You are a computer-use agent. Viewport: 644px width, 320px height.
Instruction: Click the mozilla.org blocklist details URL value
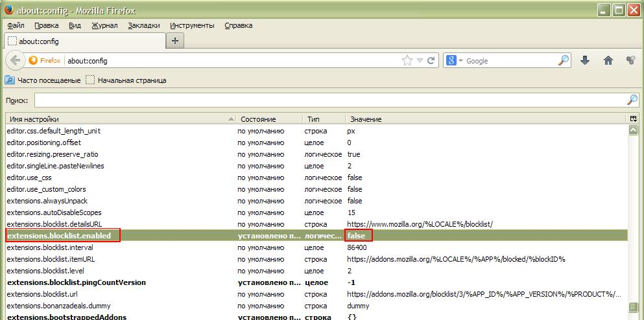pos(420,224)
